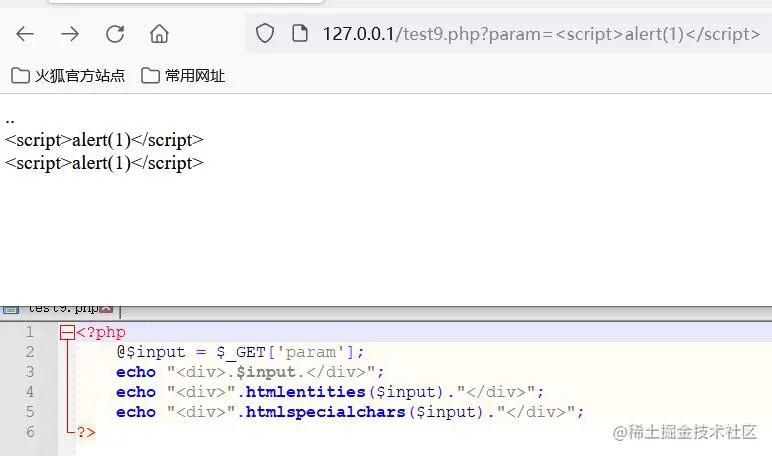Close the test9.php editor tab
This screenshot has width=772, height=456.
coord(106,308)
